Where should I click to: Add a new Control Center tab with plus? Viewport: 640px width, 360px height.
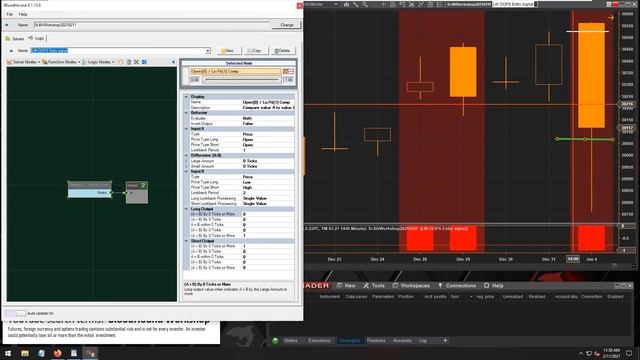(445, 340)
